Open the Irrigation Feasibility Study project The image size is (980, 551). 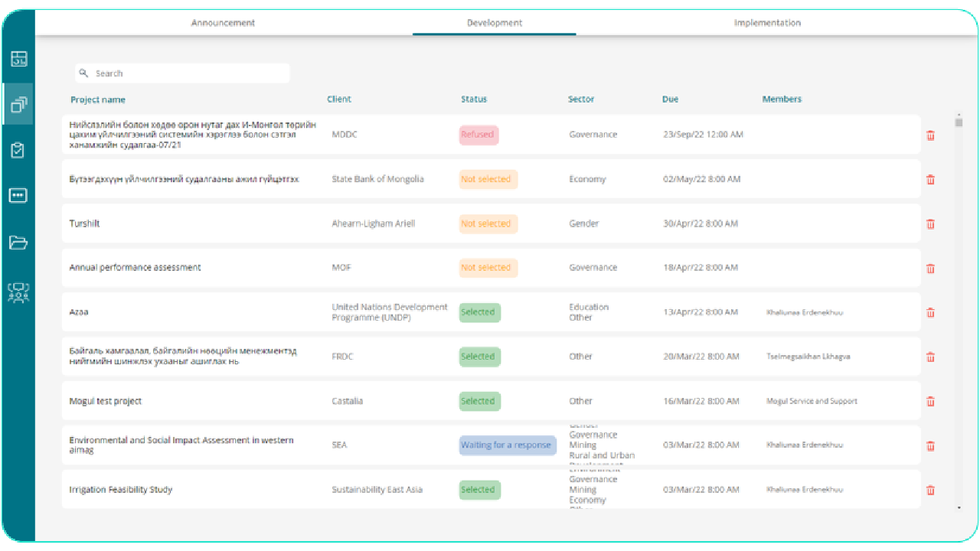(120, 490)
